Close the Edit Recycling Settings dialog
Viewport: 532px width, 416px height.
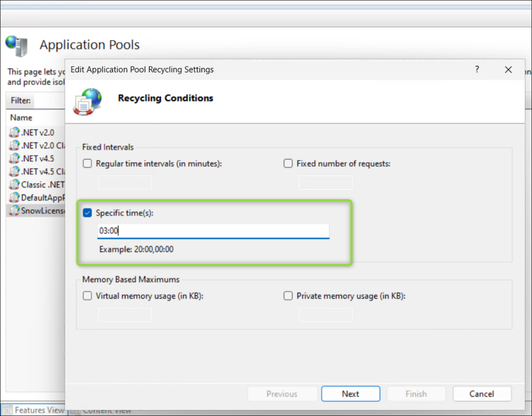[x=508, y=70]
